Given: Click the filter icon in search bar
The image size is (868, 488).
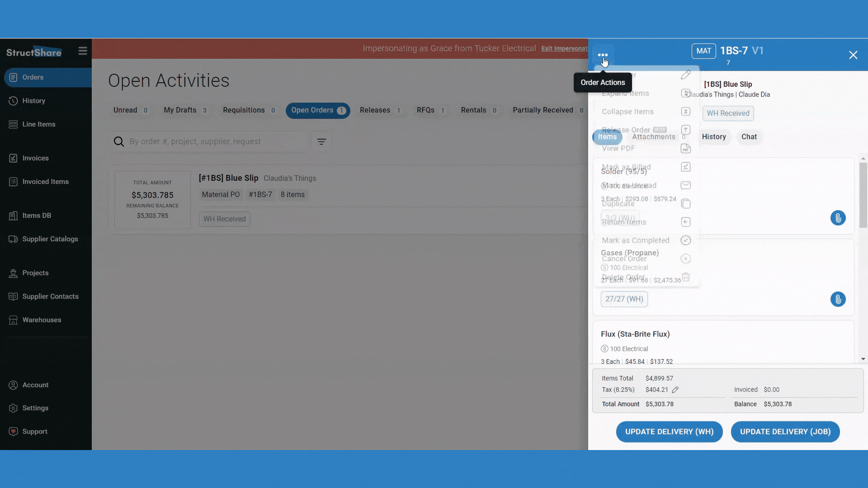Looking at the screenshot, I should tap(322, 141).
